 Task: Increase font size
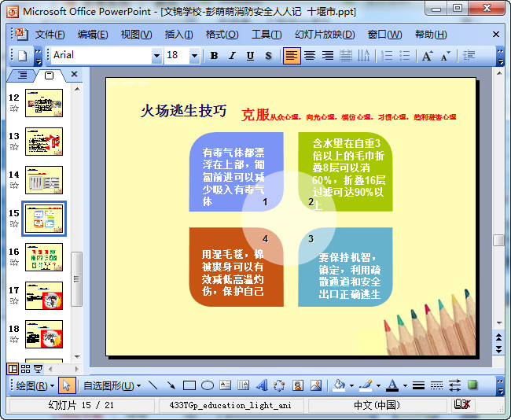(x=427, y=56)
